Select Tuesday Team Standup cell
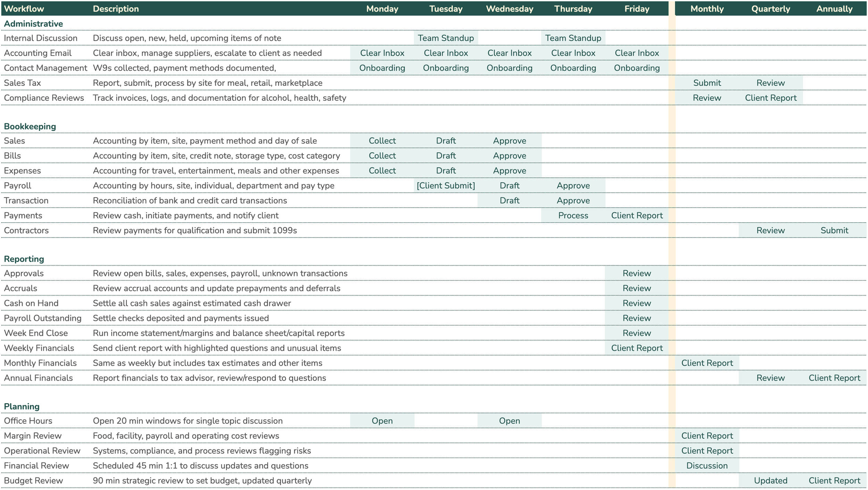This screenshot has height=490, width=868. (445, 38)
